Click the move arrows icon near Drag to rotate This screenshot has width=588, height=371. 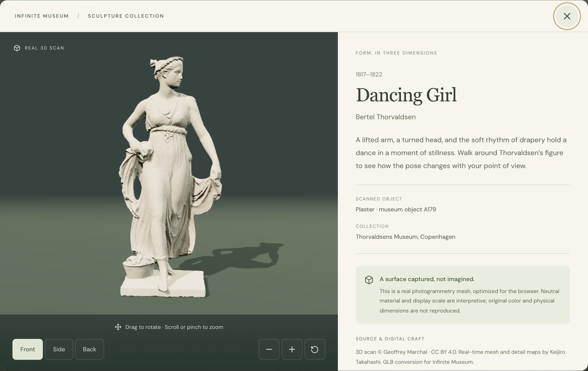coord(118,327)
